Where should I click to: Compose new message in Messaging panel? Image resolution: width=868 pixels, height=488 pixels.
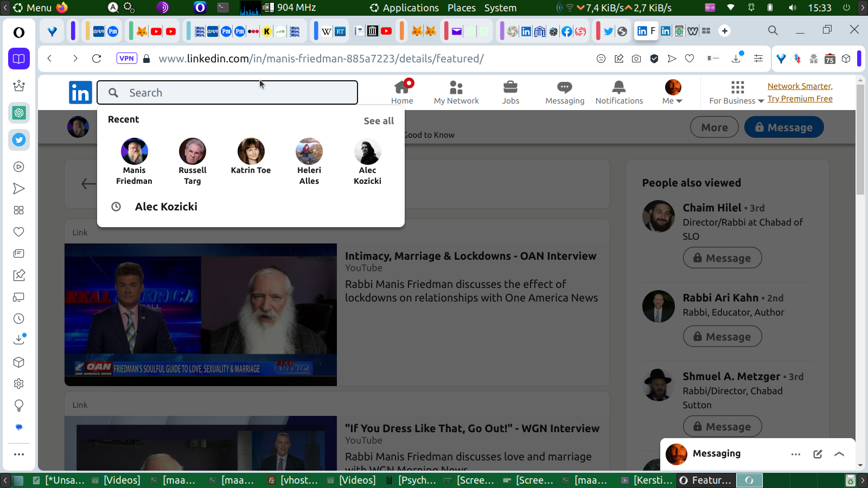click(x=818, y=454)
